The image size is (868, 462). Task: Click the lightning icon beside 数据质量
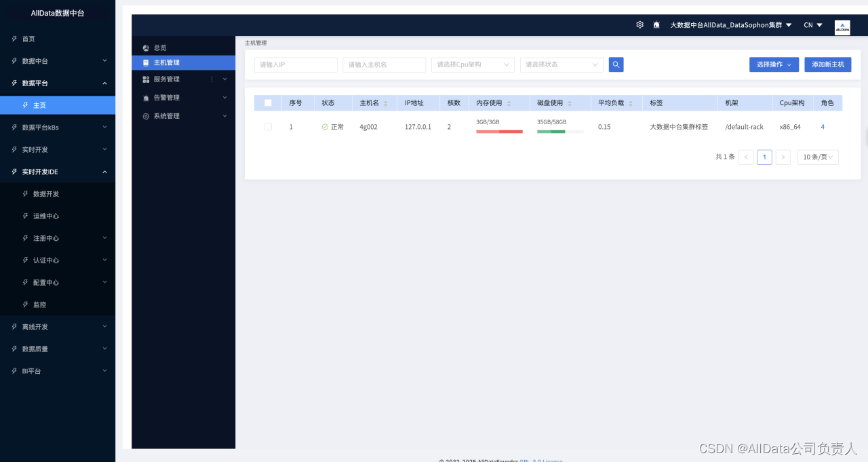click(x=14, y=349)
